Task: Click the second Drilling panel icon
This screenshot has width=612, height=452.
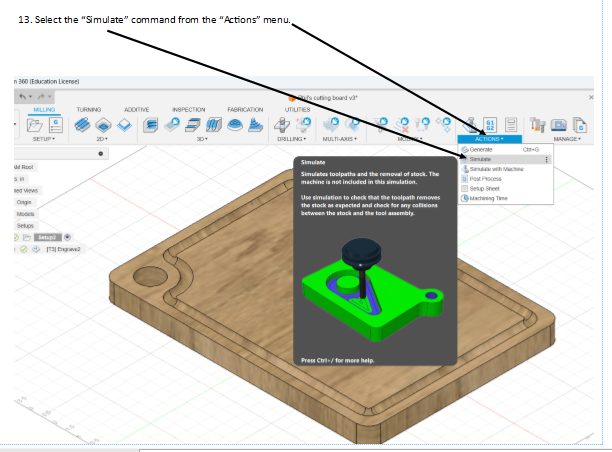Action: (x=303, y=125)
